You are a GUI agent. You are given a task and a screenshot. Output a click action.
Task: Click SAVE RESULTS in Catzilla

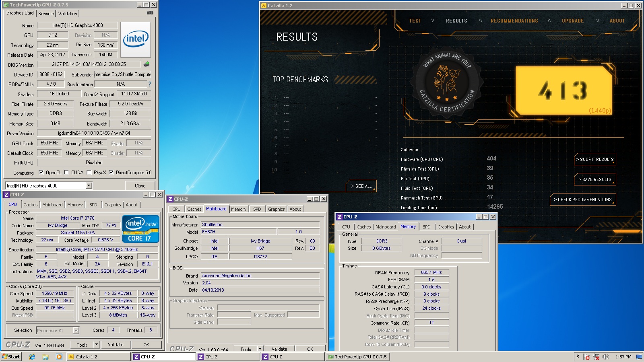595,179
